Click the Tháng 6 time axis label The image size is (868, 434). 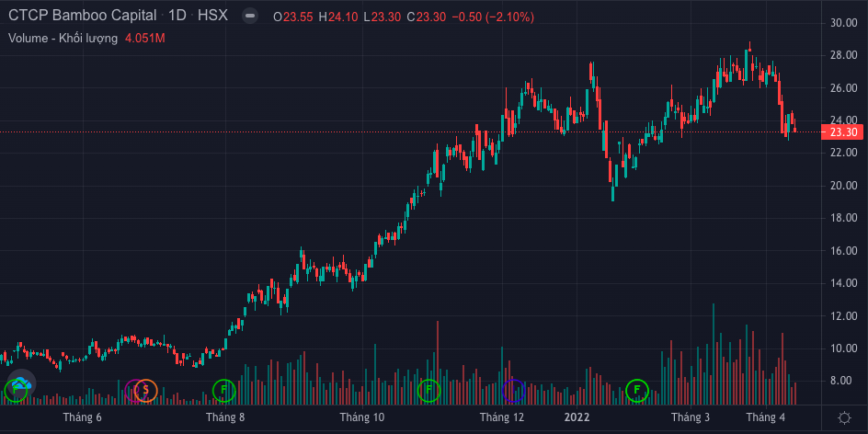(83, 417)
